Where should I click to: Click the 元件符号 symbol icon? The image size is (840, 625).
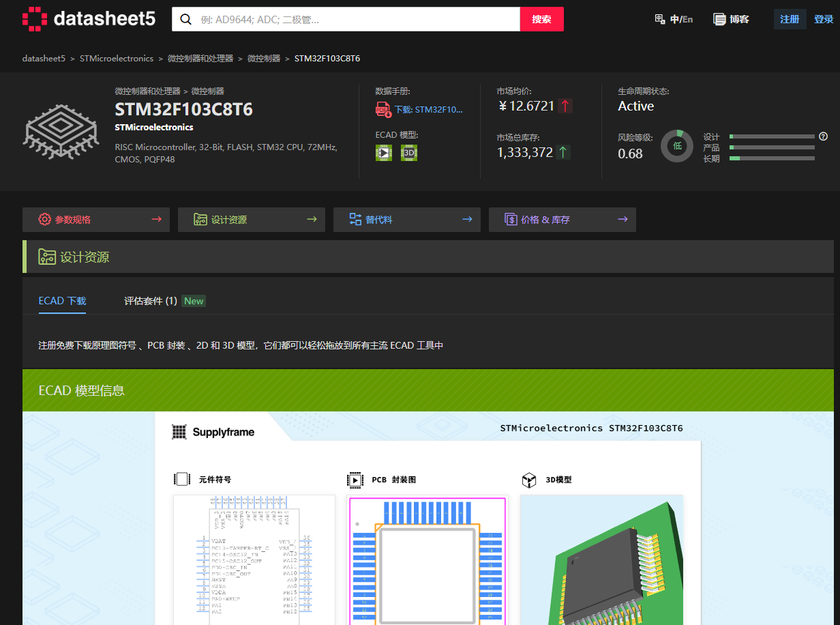click(x=182, y=480)
